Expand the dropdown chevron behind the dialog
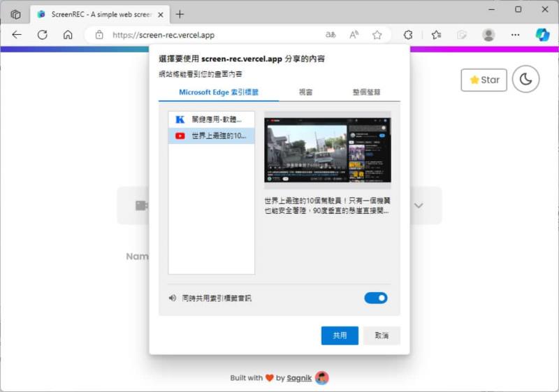The height and width of the screenshot is (392, 559). [x=419, y=205]
